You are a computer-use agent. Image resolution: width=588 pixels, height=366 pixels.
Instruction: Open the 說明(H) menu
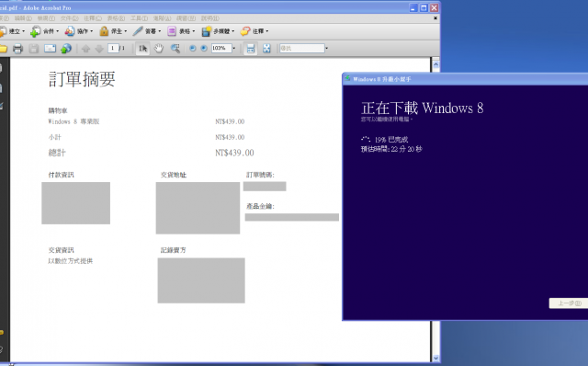tap(210, 18)
